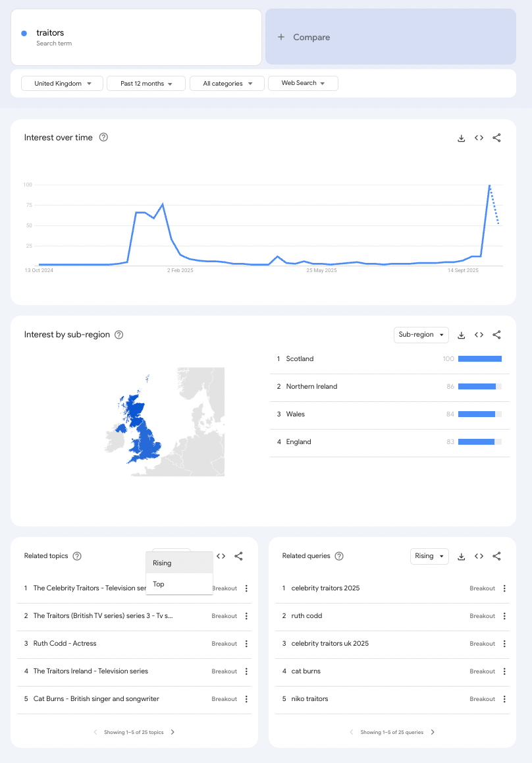Embed the Related topics widget
The image size is (532, 763).
click(221, 556)
